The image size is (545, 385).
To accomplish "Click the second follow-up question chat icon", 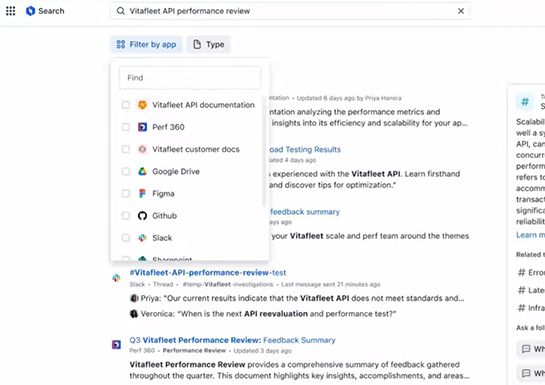I will [526, 374].
